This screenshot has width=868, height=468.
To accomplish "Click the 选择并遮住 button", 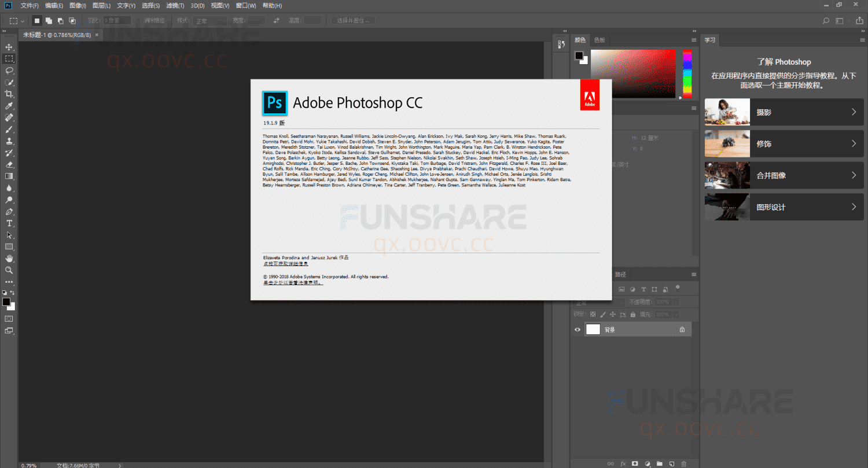I will 353,21.
